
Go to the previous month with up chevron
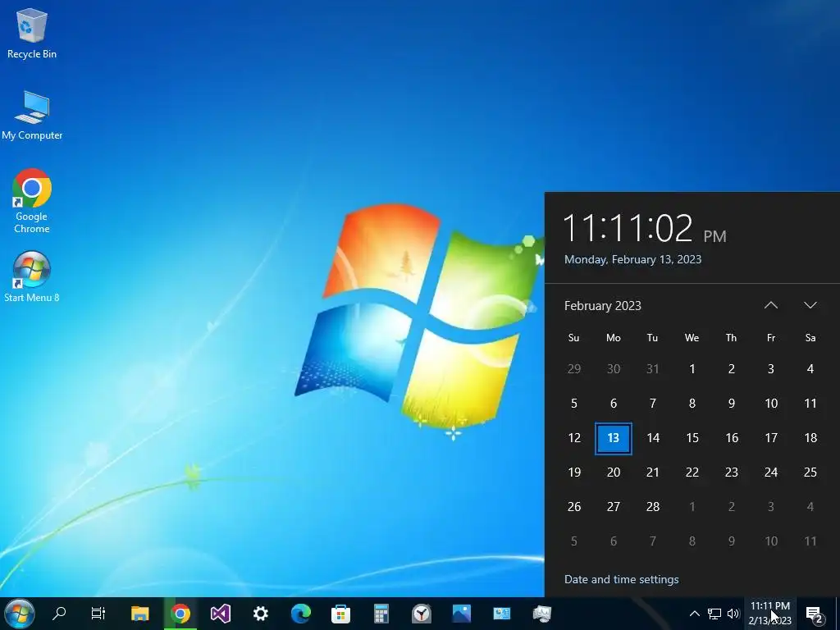coord(771,305)
